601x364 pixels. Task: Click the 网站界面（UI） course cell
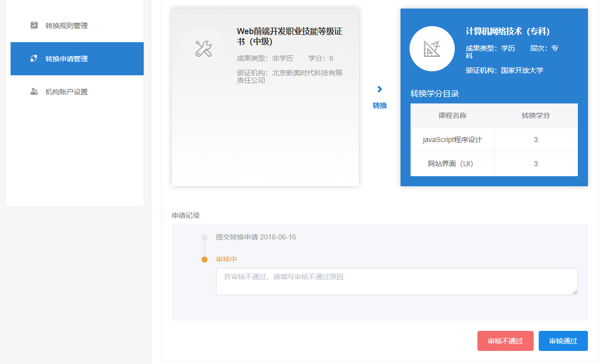coord(452,164)
